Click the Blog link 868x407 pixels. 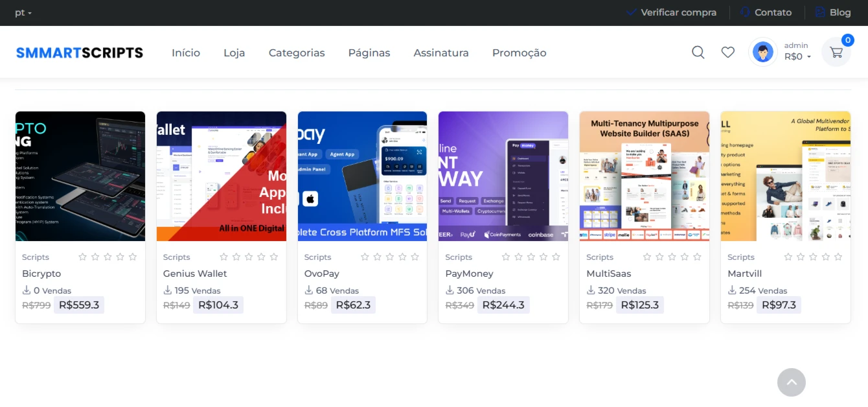point(840,12)
